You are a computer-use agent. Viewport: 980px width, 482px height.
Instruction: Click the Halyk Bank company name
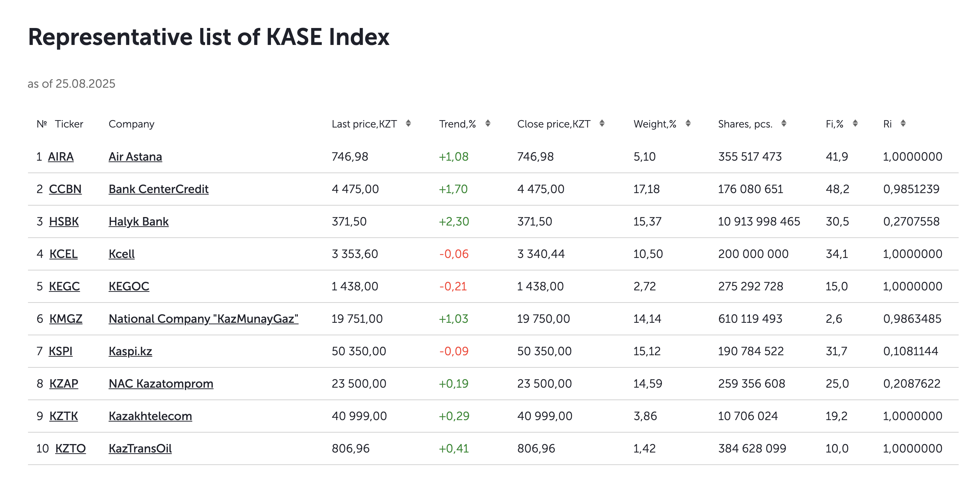pyautogui.click(x=138, y=221)
